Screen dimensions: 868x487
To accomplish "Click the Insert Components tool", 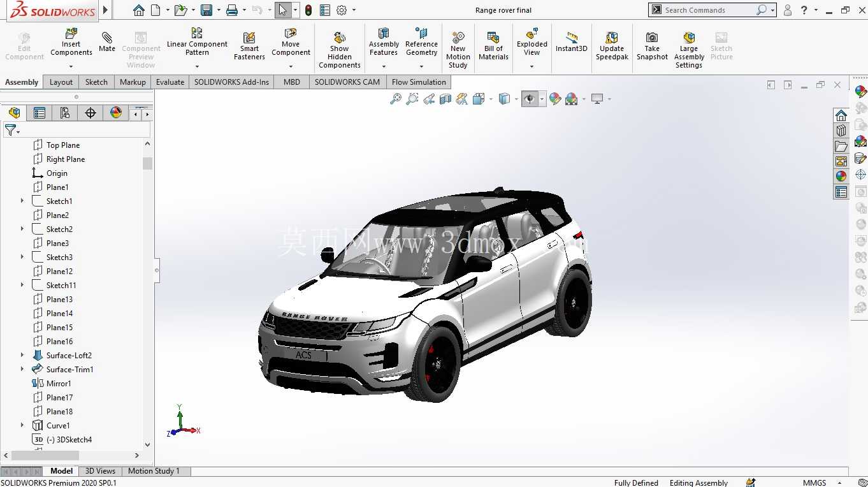I will click(71, 43).
